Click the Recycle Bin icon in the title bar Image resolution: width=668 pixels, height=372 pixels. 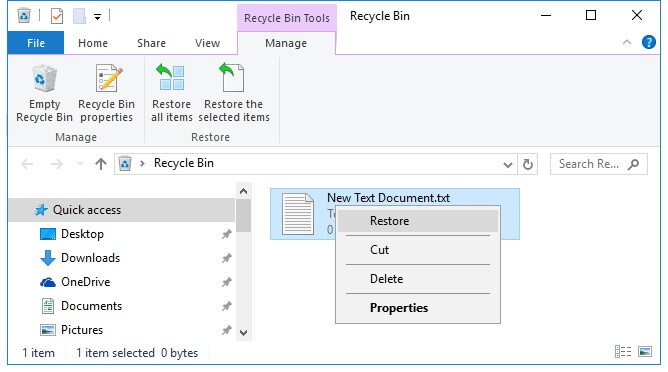[24, 16]
